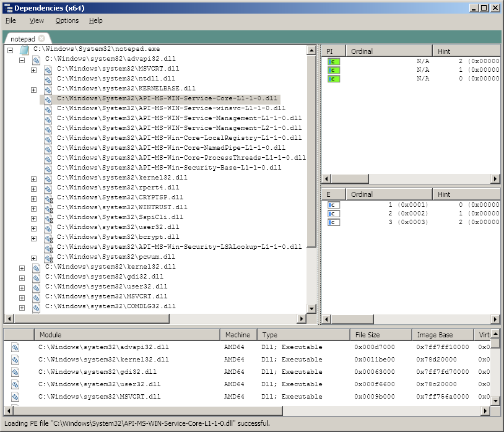This screenshot has width=504, height=432.
Task: Sort module list by File Size column
Action: point(381,335)
